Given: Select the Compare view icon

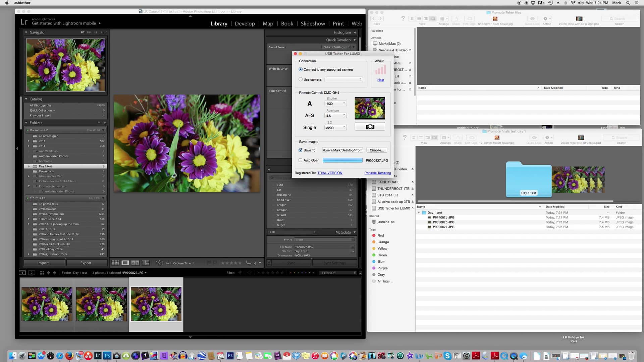Looking at the screenshot, I should [136, 263].
